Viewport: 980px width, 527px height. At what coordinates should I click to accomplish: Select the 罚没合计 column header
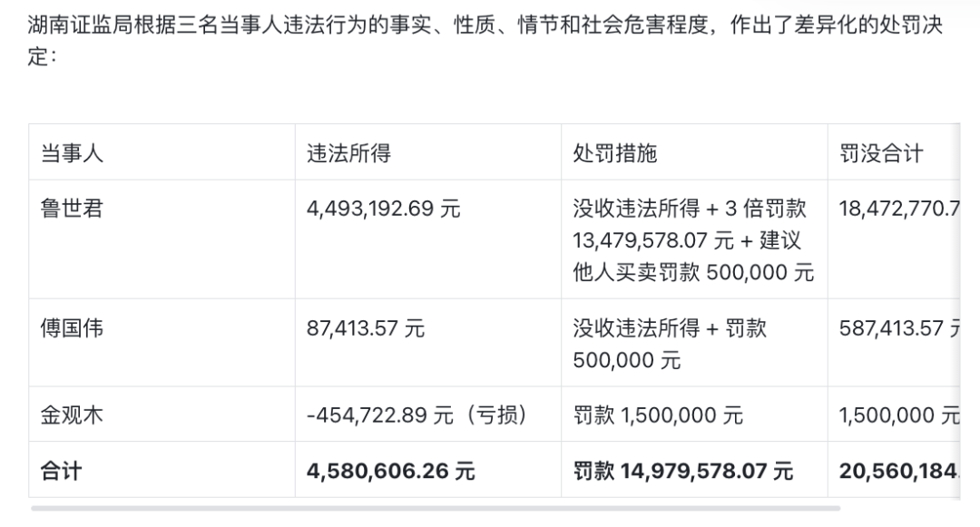click(x=880, y=153)
